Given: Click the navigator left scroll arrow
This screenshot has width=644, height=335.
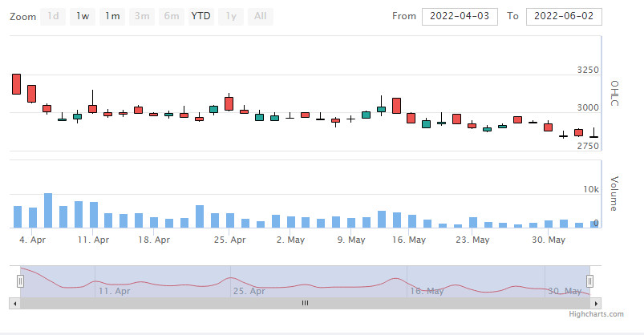Looking at the screenshot, I should [x=14, y=304].
